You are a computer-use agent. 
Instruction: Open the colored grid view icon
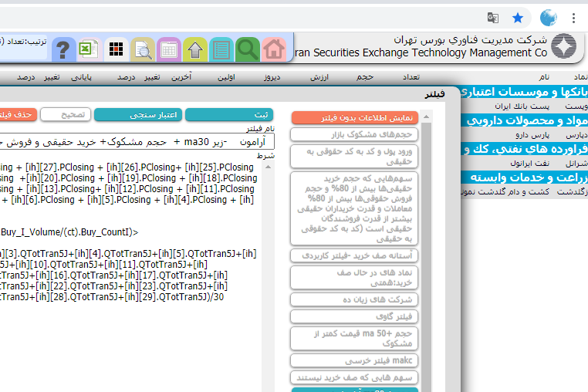(117, 49)
